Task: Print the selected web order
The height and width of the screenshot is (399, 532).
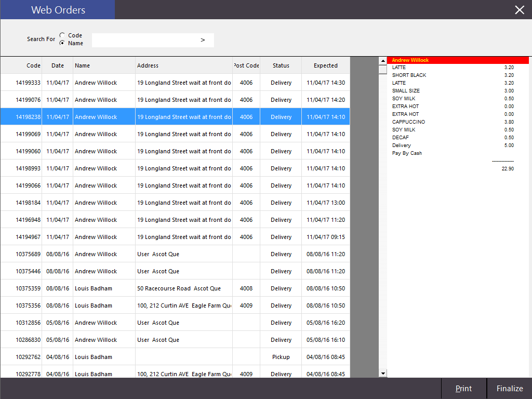Action: tap(464, 389)
